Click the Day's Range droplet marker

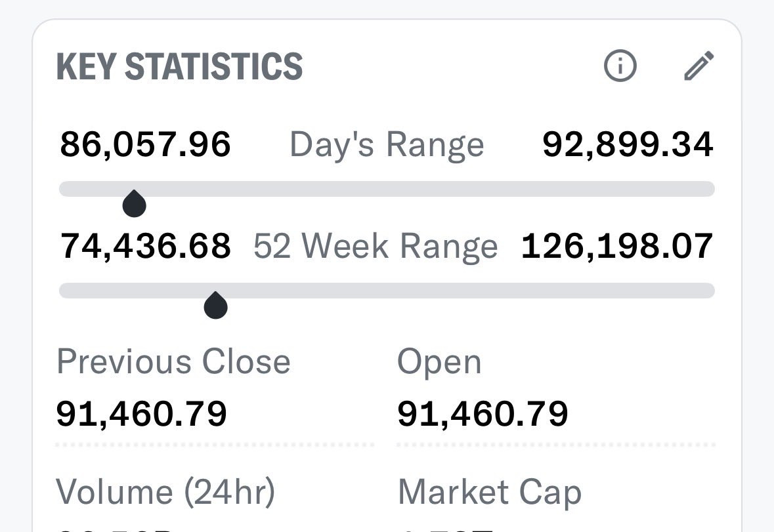(x=135, y=204)
